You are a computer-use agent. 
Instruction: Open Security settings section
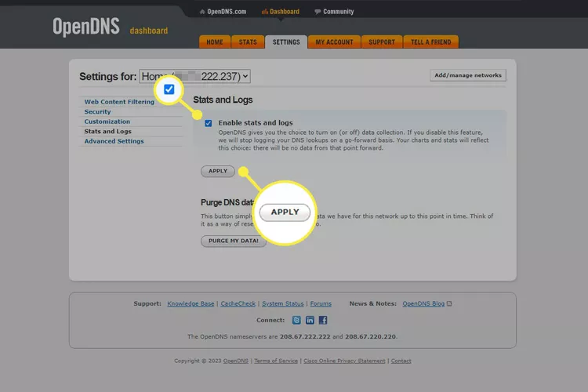pyautogui.click(x=97, y=112)
